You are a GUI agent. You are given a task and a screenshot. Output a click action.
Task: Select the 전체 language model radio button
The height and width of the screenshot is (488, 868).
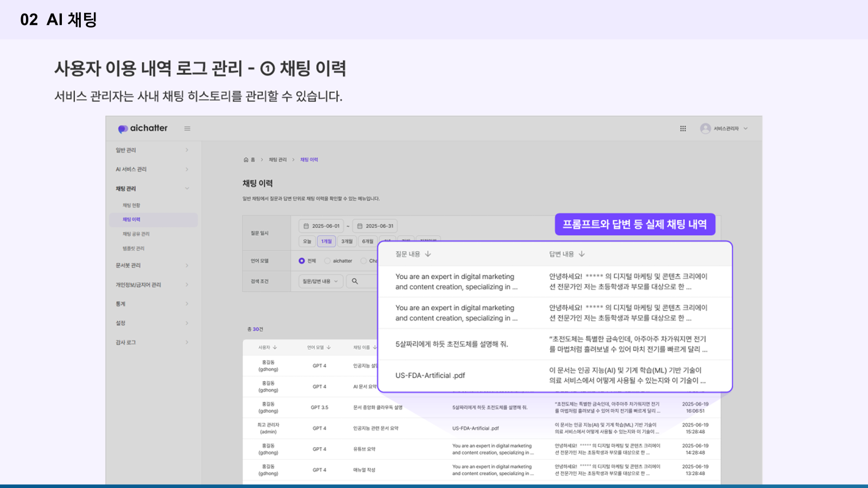(x=302, y=261)
